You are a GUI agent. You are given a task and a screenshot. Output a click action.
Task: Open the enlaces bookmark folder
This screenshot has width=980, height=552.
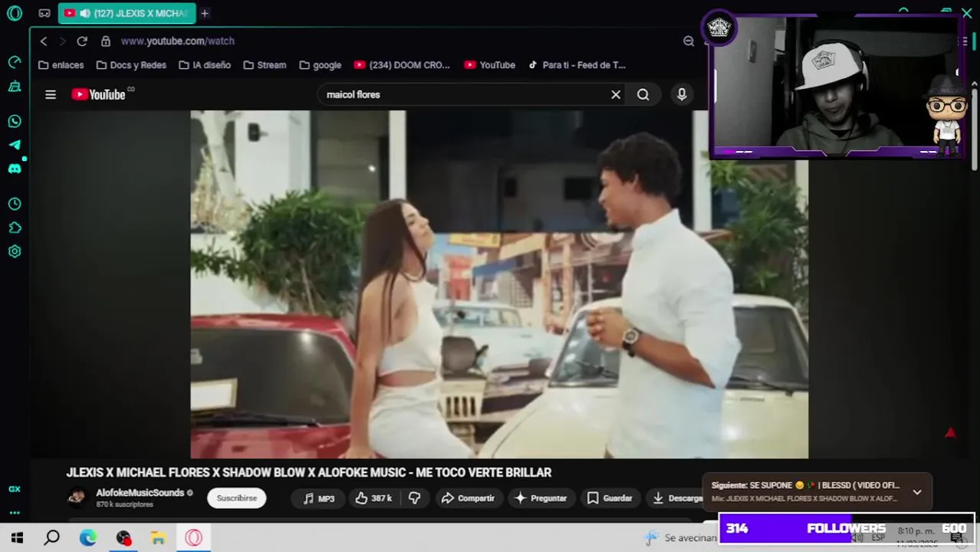pos(61,65)
